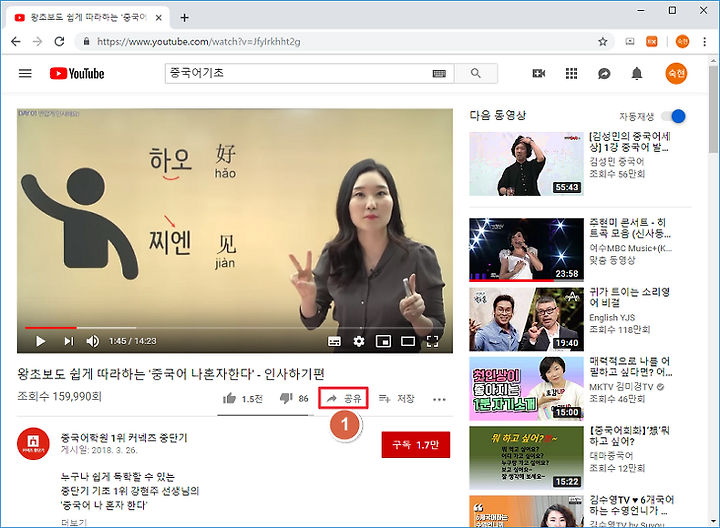Switch to miniplayer mode

[383, 341]
